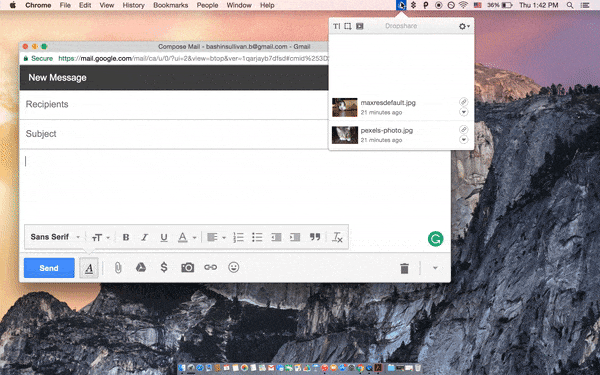Open the History menu

click(133, 5)
